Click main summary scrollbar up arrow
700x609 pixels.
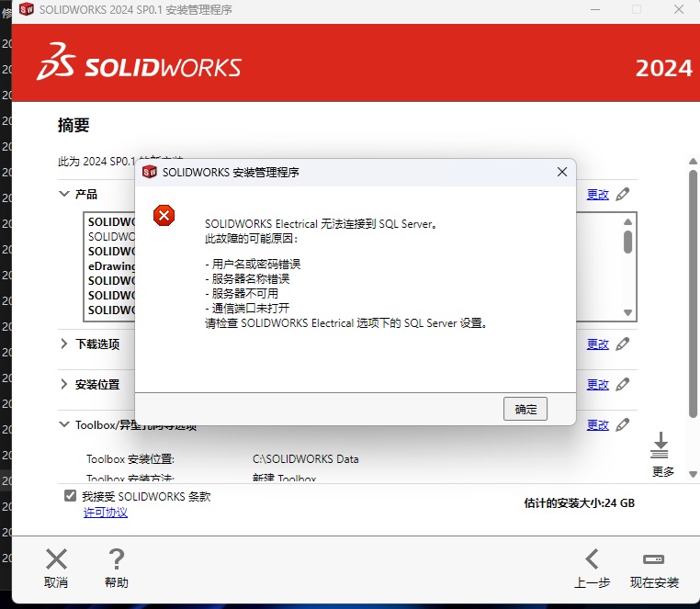click(x=693, y=161)
